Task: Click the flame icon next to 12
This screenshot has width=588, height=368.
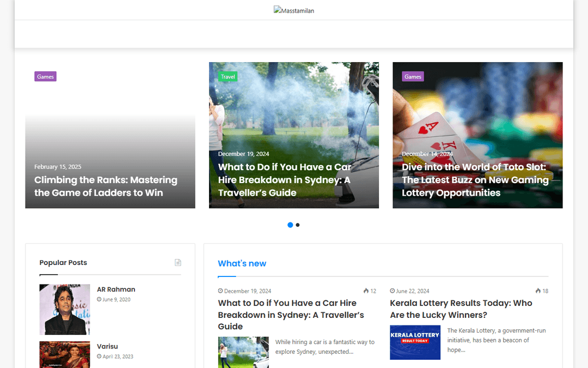Action: pyautogui.click(x=366, y=291)
